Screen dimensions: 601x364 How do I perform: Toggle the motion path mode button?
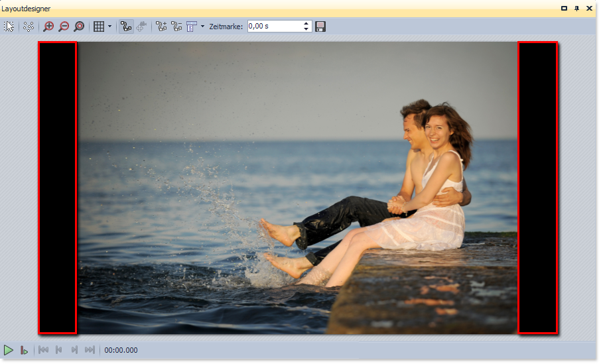[x=126, y=27]
